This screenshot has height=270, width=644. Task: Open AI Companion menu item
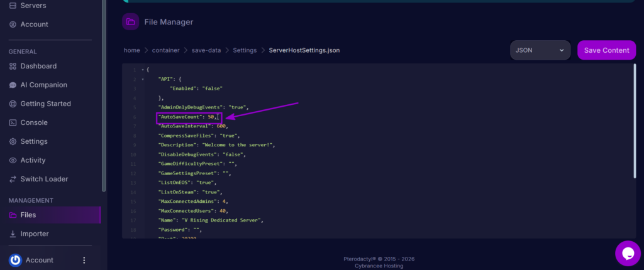coord(44,85)
